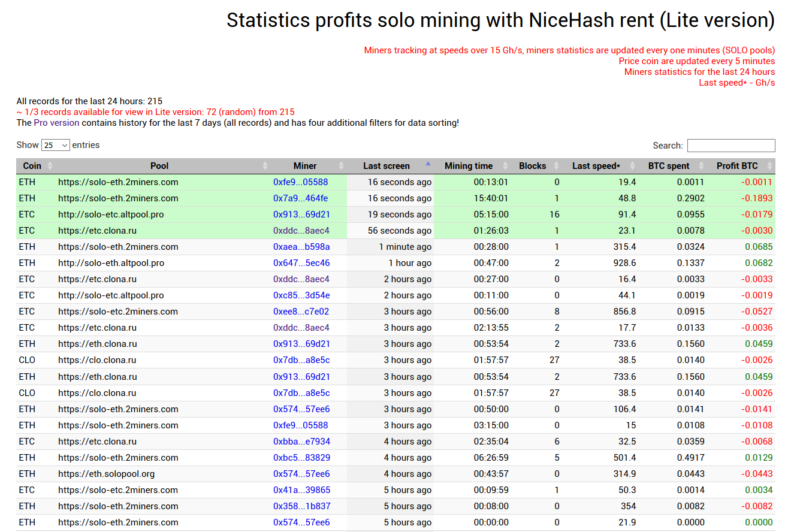Open miner link 0x358...1b837
This screenshot has width=791, height=532.
(301, 506)
